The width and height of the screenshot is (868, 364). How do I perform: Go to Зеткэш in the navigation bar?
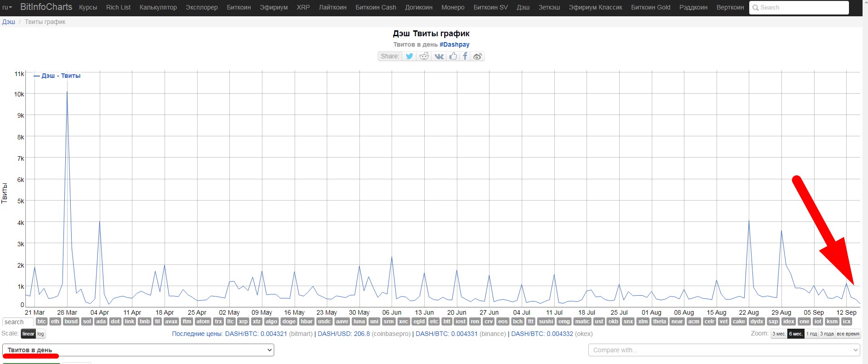(549, 7)
